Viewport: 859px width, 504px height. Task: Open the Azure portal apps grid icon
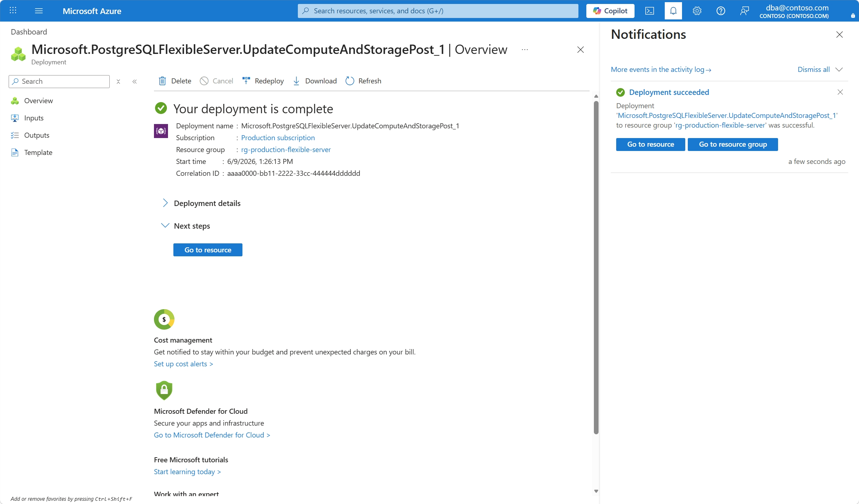(x=13, y=10)
